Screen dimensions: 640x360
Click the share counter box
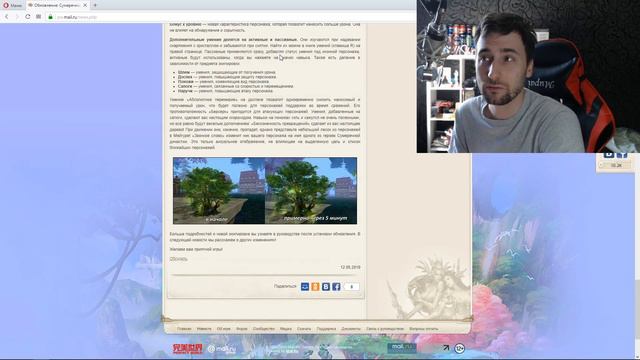pos(351,287)
